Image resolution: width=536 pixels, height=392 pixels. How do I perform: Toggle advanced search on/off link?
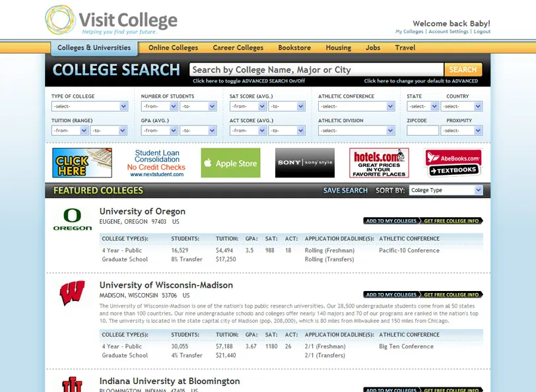click(x=249, y=81)
